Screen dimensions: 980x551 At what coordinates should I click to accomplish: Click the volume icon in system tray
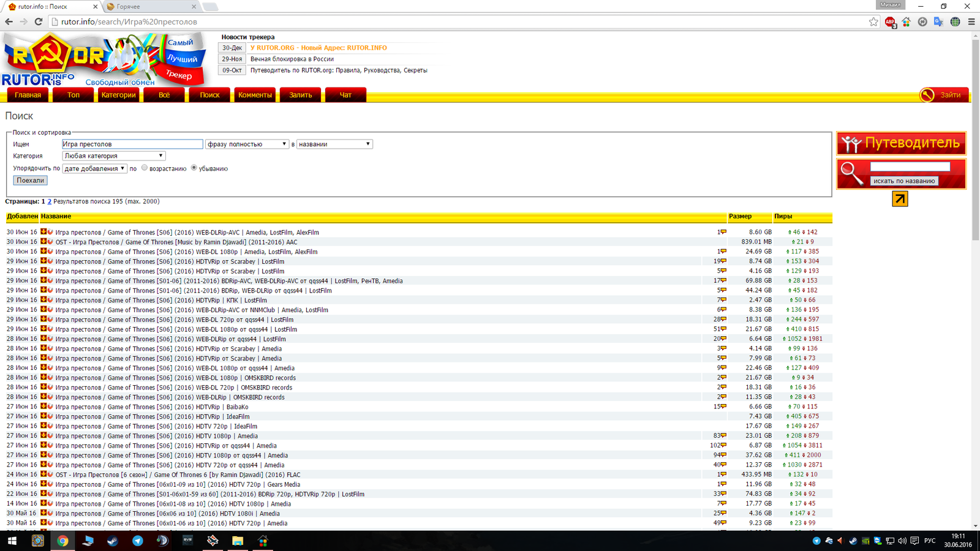point(902,541)
